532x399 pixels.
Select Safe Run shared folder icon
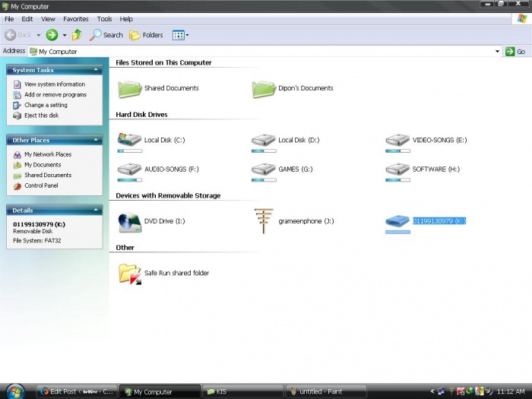pyautogui.click(x=130, y=274)
